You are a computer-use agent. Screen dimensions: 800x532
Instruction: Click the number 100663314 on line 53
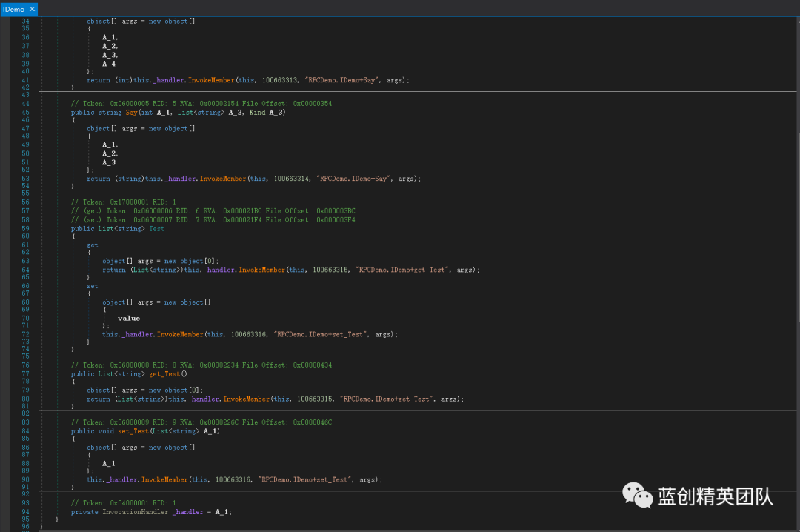coord(291,179)
